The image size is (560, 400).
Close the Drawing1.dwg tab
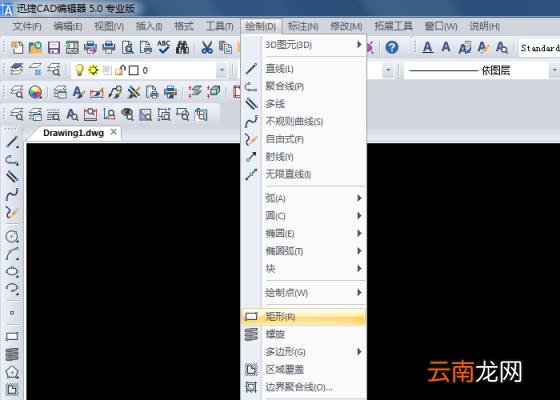tap(114, 132)
